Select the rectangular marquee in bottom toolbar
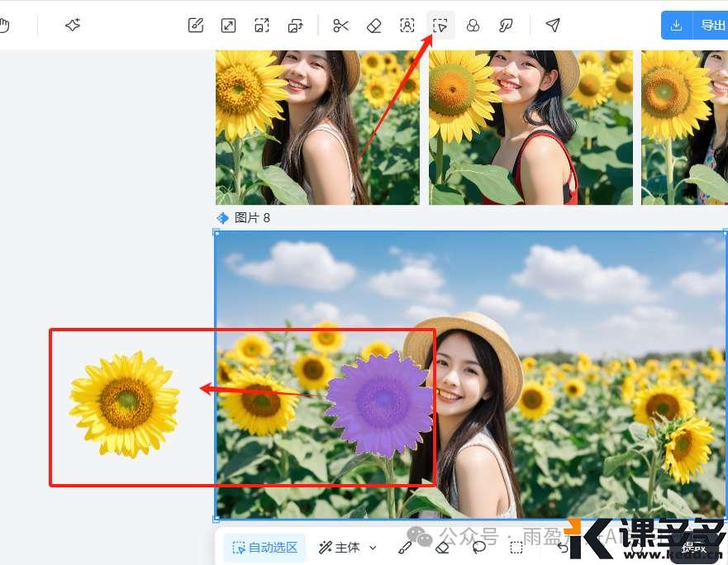 click(516, 548)
